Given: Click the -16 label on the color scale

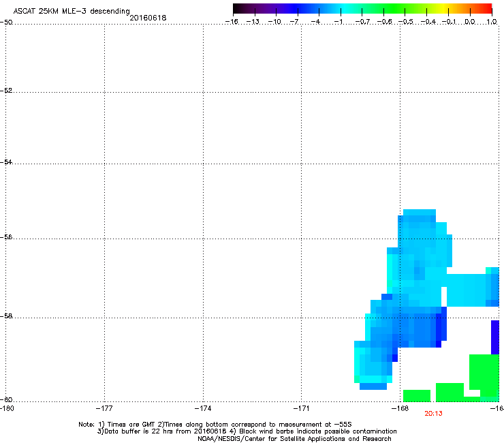Looking at the screenshot, I should (x=232, y=22).
